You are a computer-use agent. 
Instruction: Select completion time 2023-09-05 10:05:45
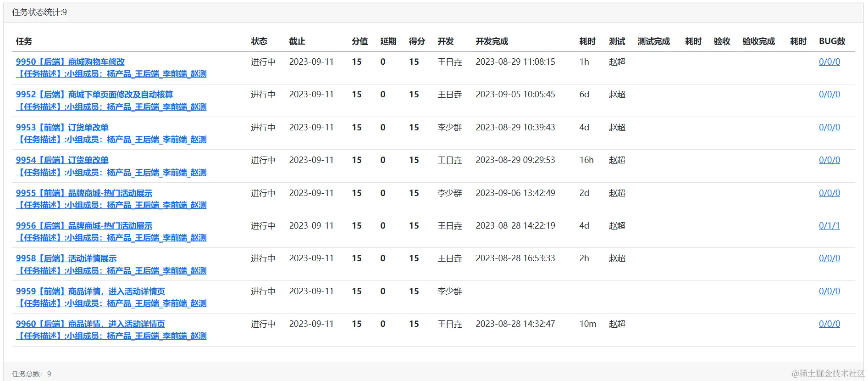click(x=515, y=95)
